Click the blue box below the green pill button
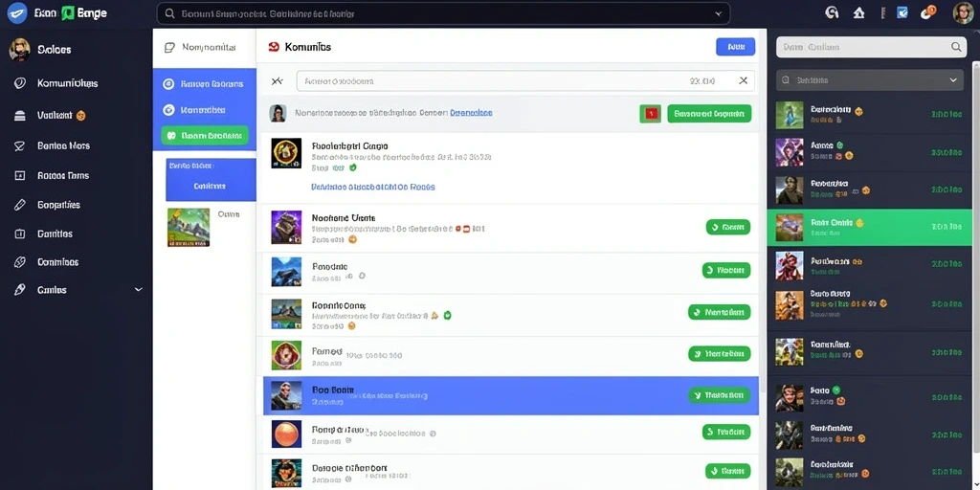Image resolution: width=980 pixels, height=490 pixels. point(211,179)
